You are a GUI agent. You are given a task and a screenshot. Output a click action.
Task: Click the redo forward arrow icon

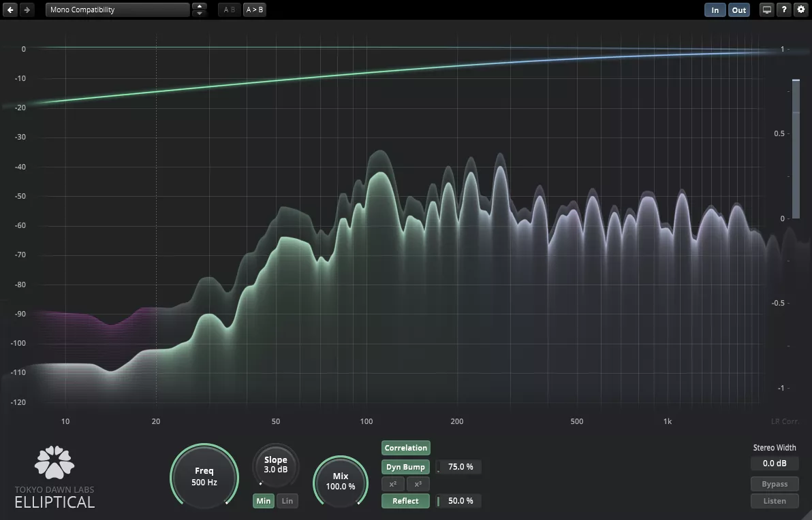coord(27,10)
